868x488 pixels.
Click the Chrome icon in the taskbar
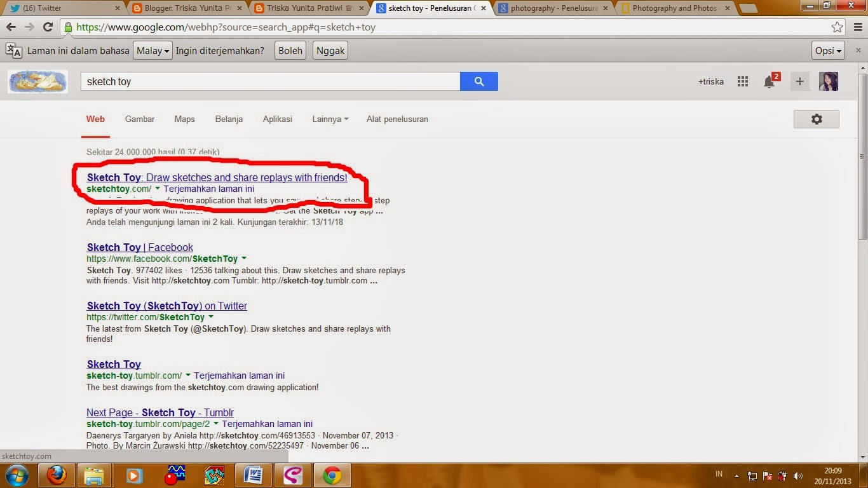point(332,475)
